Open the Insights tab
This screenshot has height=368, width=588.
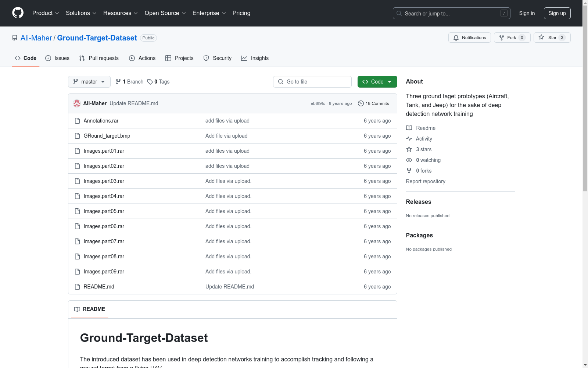(255, 58)
